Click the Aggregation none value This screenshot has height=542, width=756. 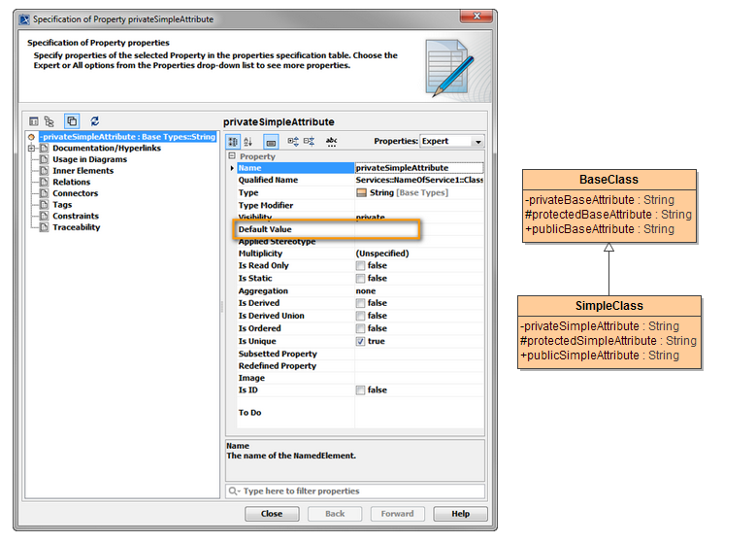click(x=366, y=291)
